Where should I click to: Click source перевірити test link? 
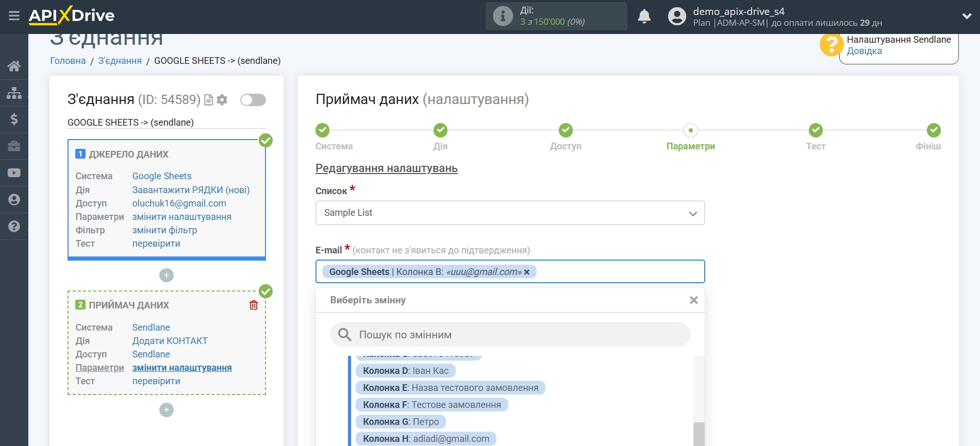[x=156, y=244]
